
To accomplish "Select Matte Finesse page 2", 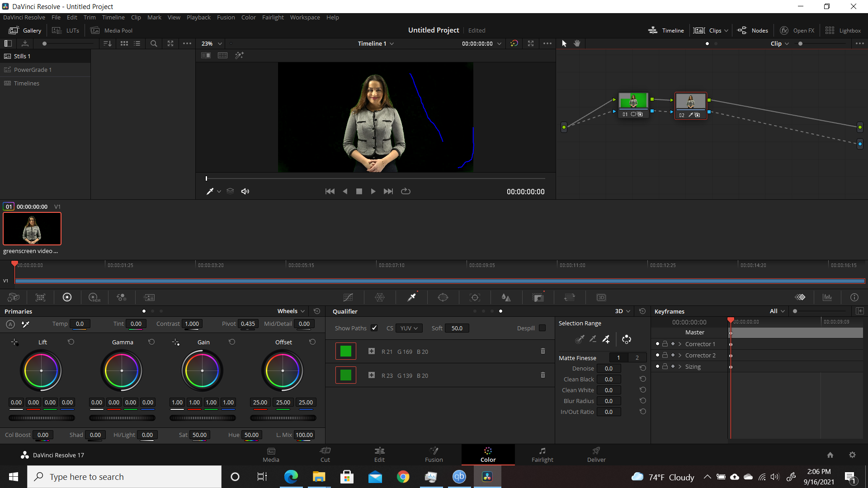I will (637, 357).
